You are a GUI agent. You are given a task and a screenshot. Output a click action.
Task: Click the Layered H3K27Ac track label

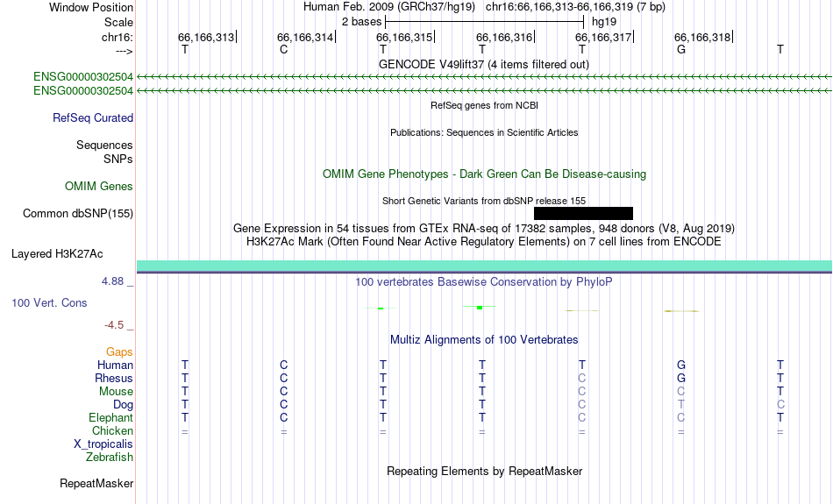[57, 254]
